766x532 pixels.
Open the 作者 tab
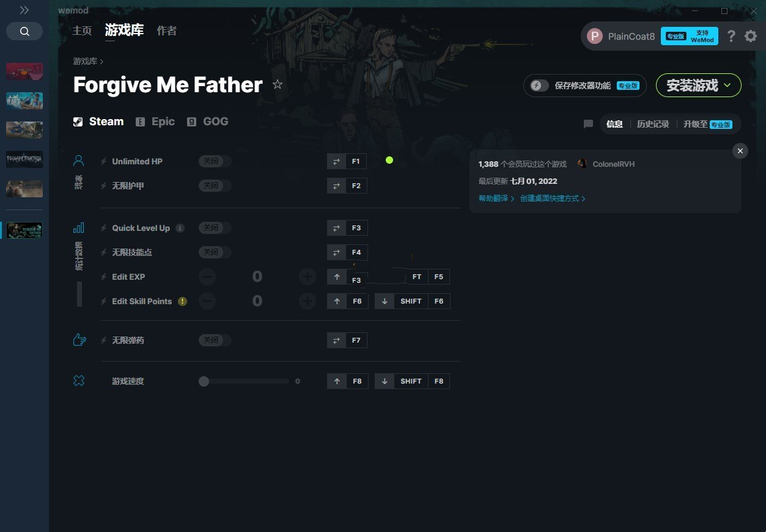[x=167, y=31]
